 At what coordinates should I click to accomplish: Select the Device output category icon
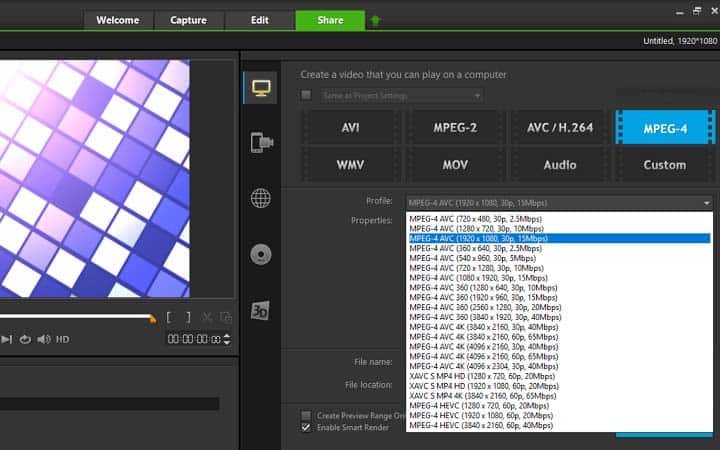tap(262, 142)
